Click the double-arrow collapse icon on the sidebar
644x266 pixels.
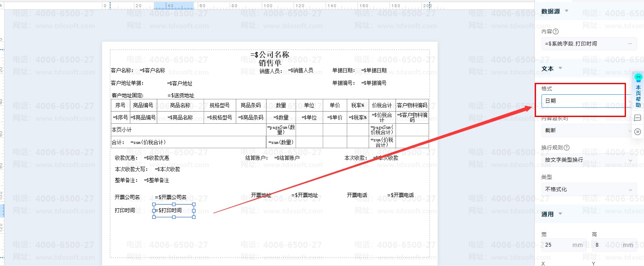637,132
